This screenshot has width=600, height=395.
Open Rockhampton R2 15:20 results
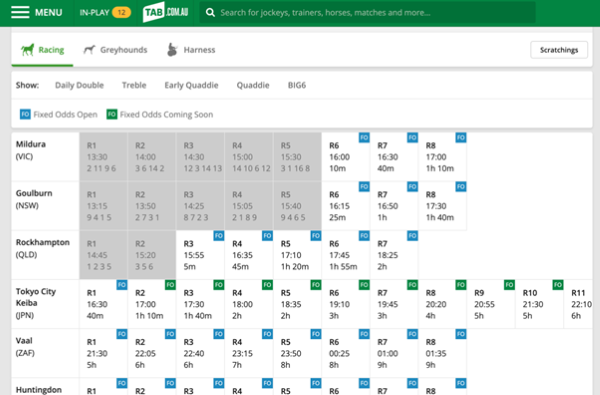click(x=152, y=255)
